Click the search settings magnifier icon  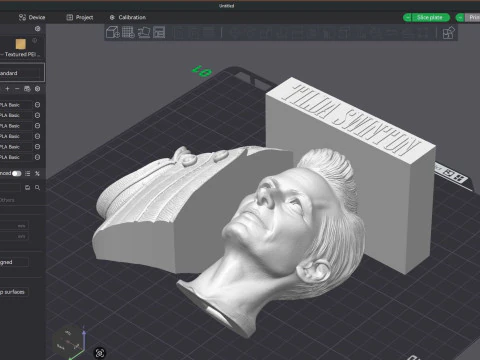(37, 188)
